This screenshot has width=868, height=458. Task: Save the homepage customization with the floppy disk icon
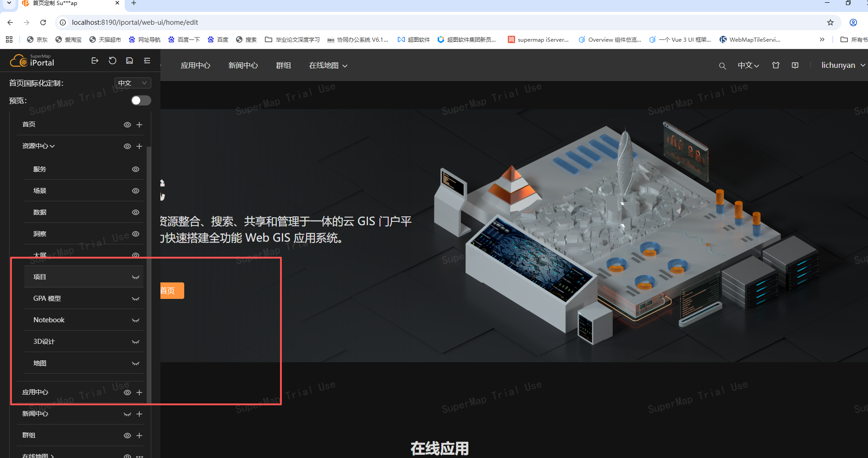(130, 61)
